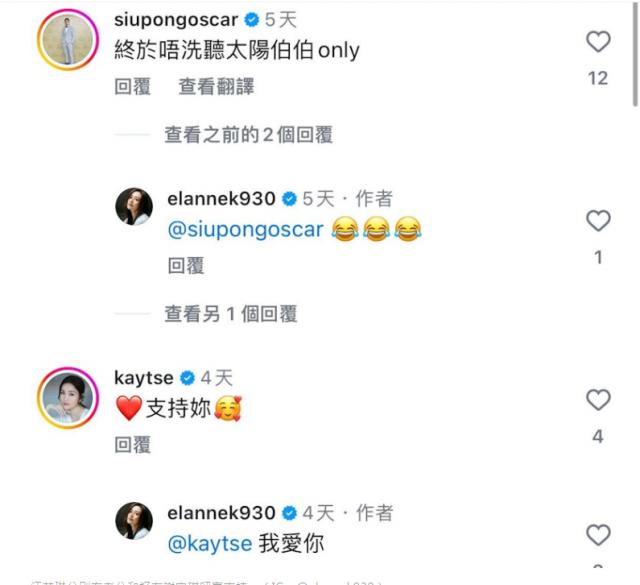Reply to elannek930's laughing emoji comment
Screen dimensions: 640x585
click(186, 266)
